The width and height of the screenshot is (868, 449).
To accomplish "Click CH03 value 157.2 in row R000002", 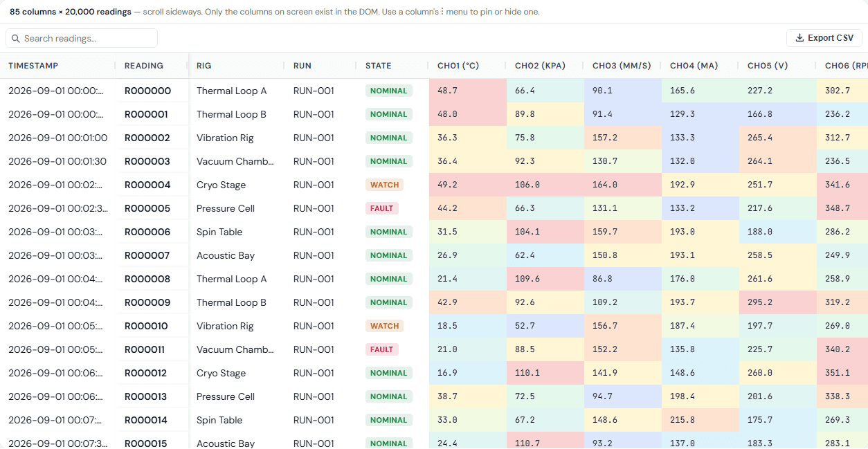I will [623, 138].
